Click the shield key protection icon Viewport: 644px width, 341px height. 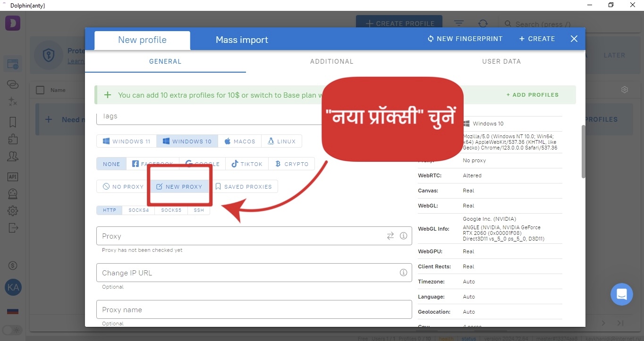(x=49, y=55)
